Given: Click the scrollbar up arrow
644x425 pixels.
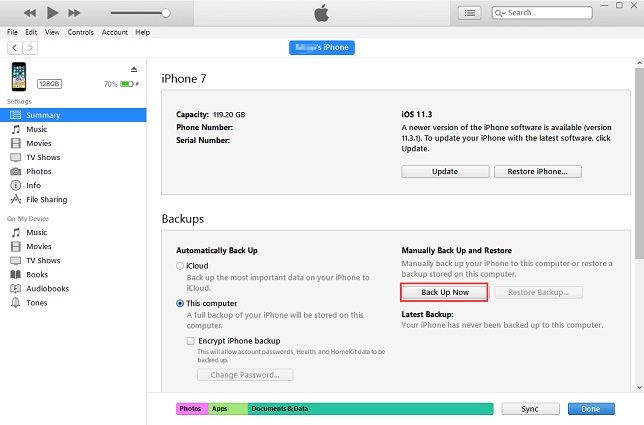Looking at the screenshot, I should point(639,63).
